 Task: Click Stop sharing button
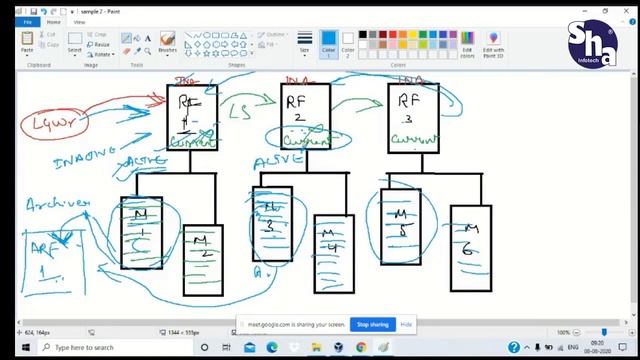tap(373, 324)
